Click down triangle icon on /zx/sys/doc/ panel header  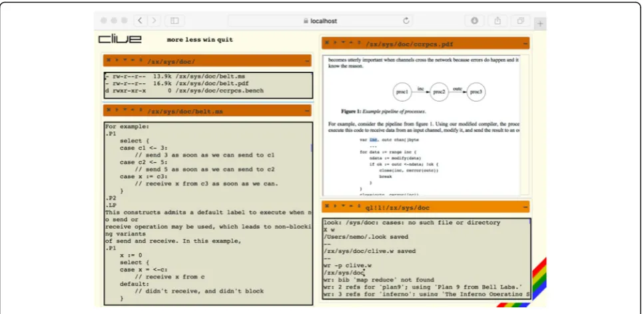click(x=125, y=61)
